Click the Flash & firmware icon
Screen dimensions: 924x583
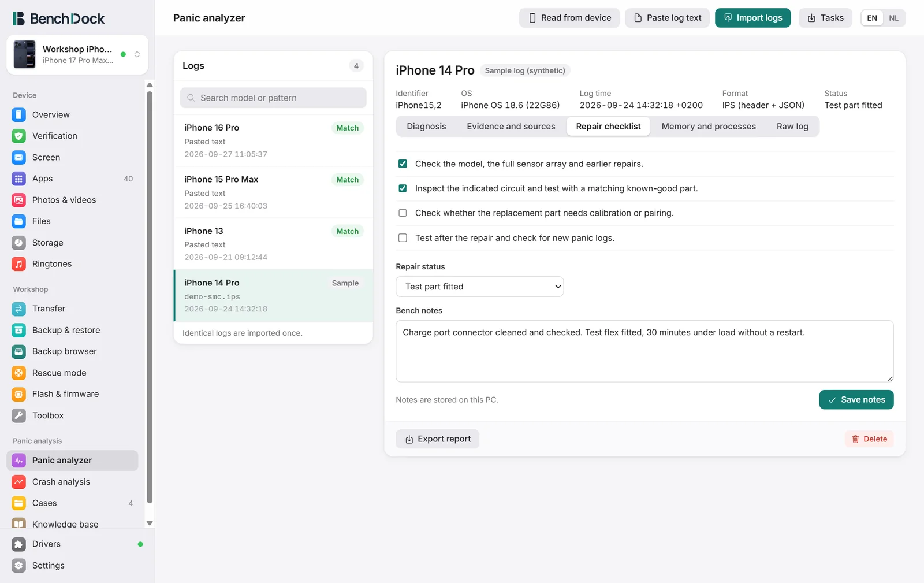(x=19, y=394)
